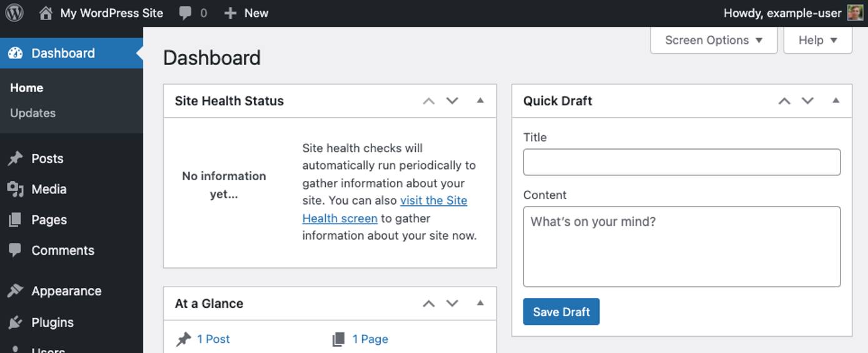The image size is (868, 353).
Task: Open the comments bubble icon in admin bar
Action: click(185, 13)
